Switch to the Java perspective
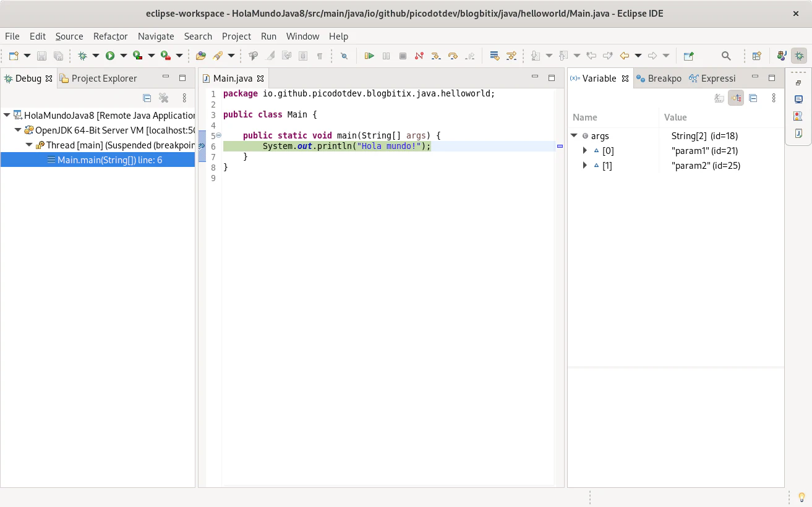Viewport: 812px width, 507px height. 782,56
